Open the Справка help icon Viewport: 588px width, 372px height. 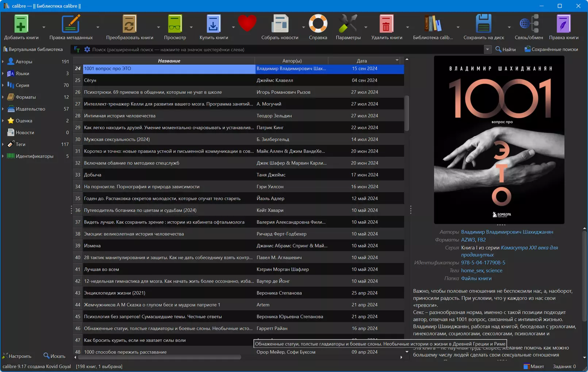tap(318, 24)
